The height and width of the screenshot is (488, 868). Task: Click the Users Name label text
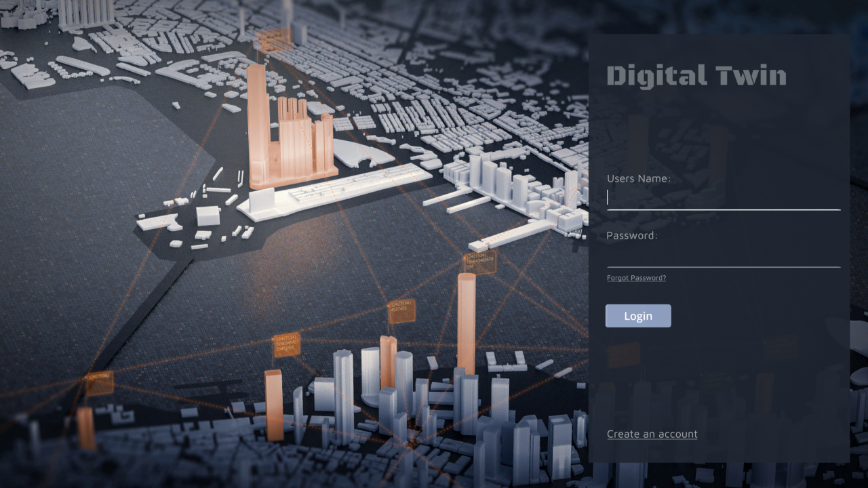638,178
